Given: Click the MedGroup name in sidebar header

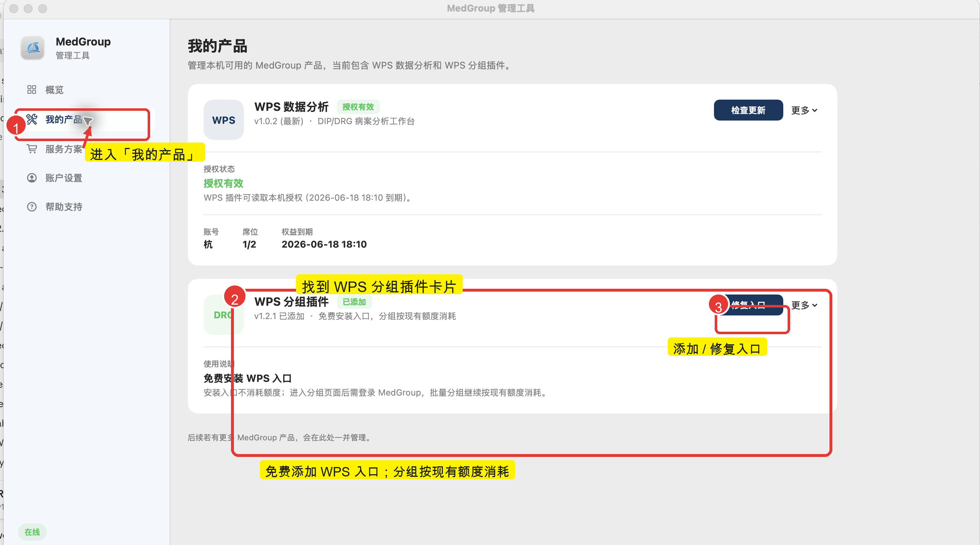Looking at the screenshot, I should (83, 42).
